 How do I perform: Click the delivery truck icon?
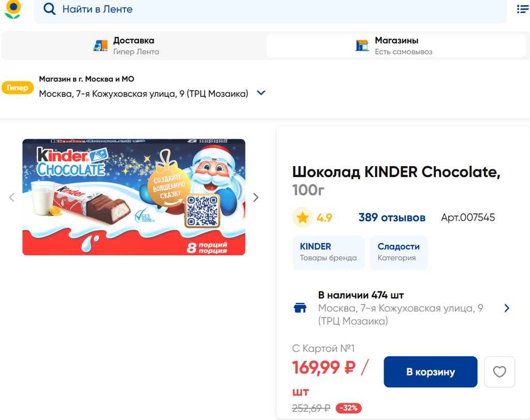point(100,46)
